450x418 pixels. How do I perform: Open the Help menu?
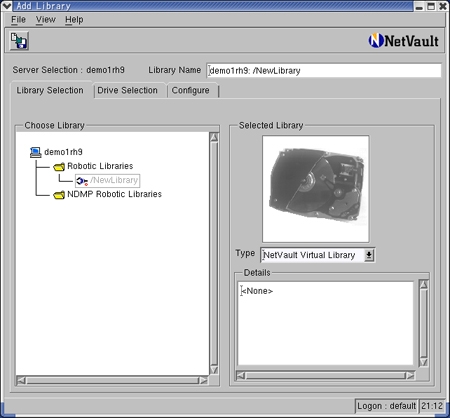[74, 20]
